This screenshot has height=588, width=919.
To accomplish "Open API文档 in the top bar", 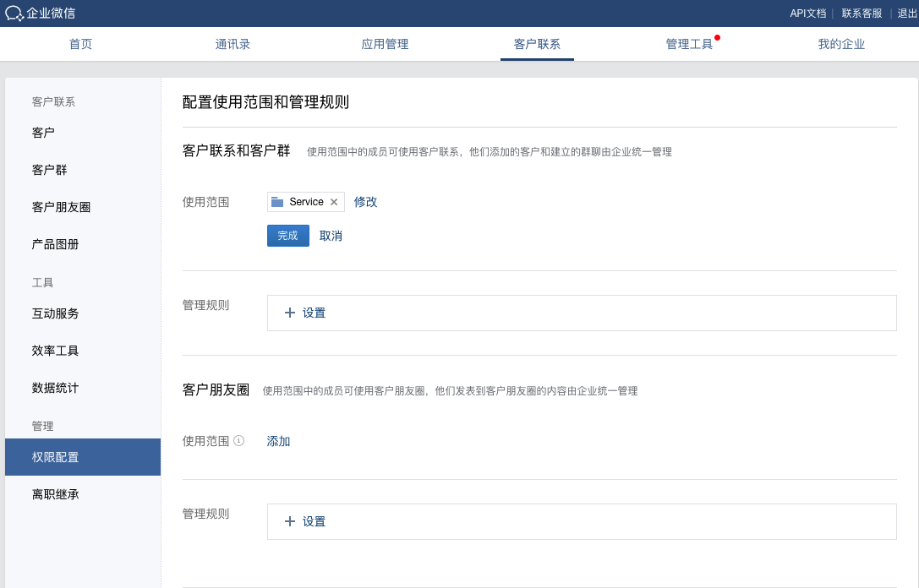I will coord(807,14).
